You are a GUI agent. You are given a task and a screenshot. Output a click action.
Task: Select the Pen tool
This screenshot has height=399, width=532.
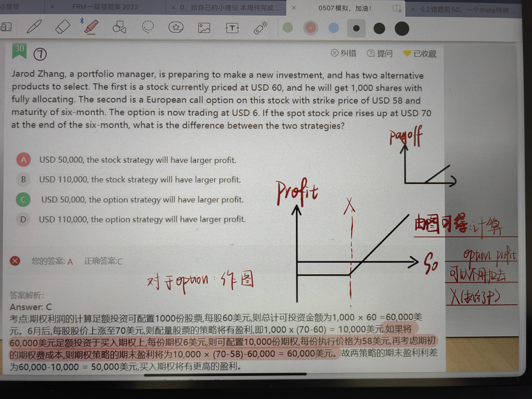click(34, 26)
